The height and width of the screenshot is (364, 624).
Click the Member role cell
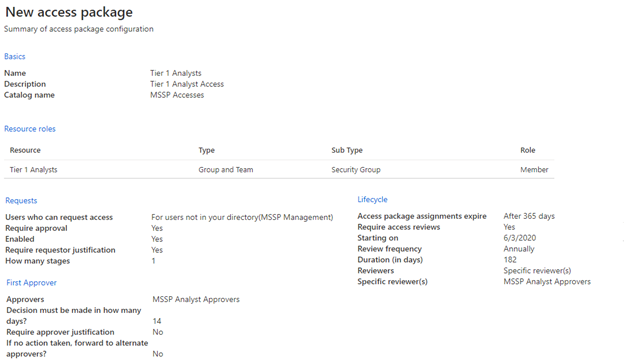point(534,169)
